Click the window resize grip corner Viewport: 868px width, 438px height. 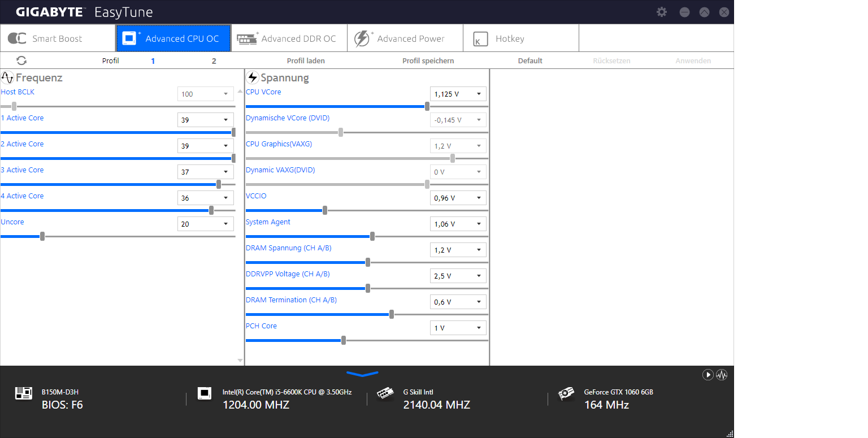pyautogui.click(x=730, y=433)
